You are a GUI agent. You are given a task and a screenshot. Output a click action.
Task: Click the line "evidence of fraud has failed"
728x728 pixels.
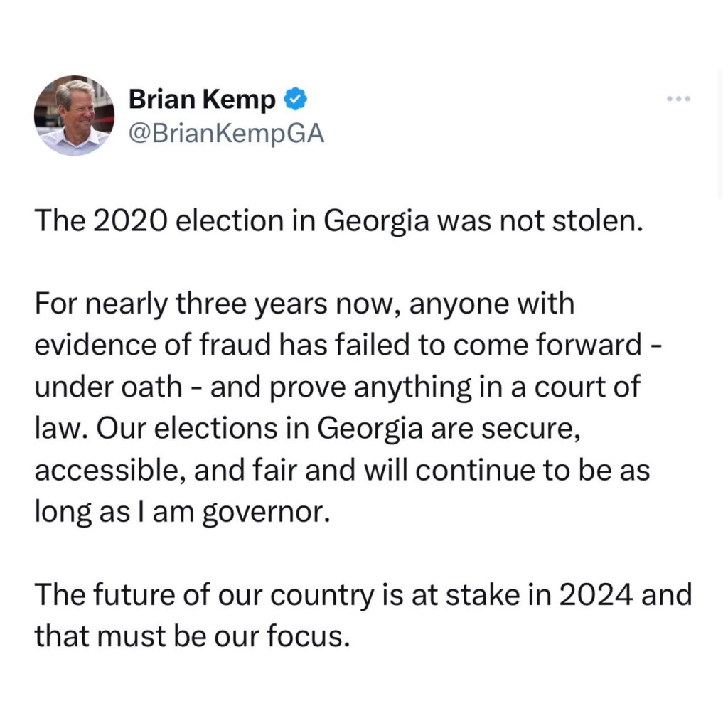click(x=350, y=346)
